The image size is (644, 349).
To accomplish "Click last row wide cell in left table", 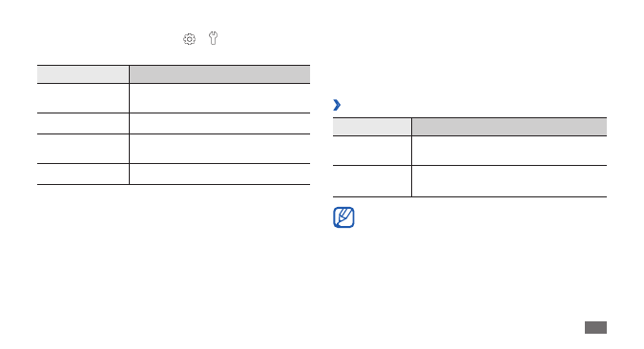I will [x=219, y=174].
